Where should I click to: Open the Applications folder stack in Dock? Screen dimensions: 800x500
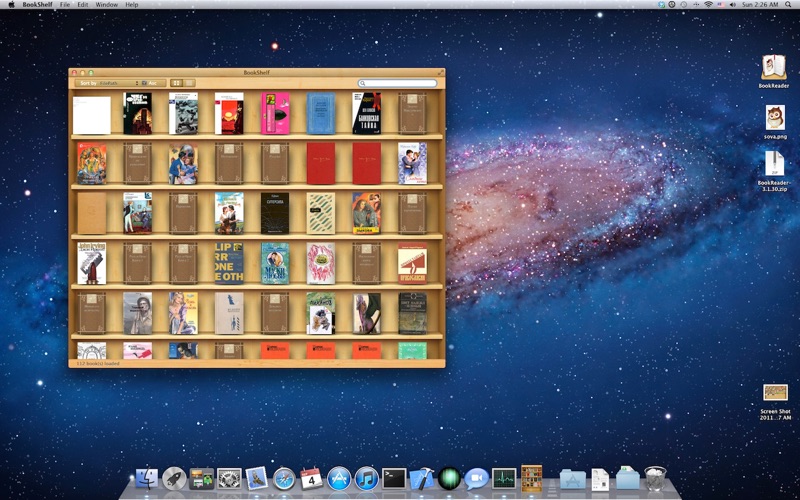572,480
